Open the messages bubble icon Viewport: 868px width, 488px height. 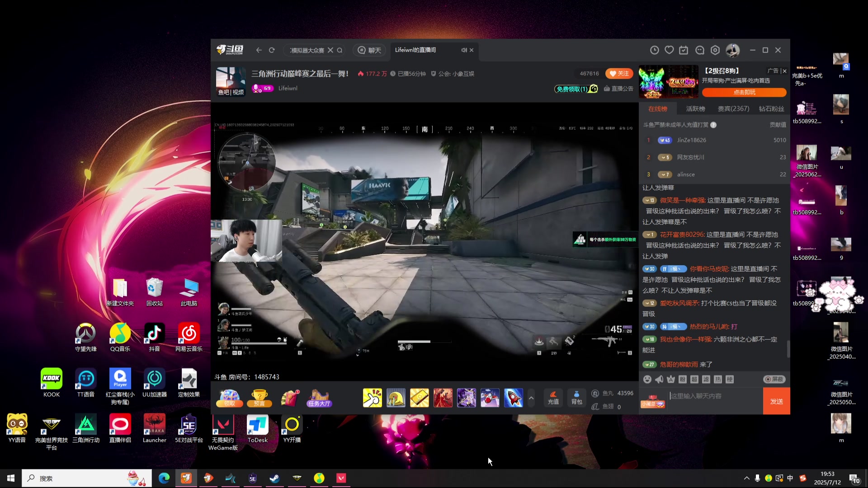coord(700,50)
